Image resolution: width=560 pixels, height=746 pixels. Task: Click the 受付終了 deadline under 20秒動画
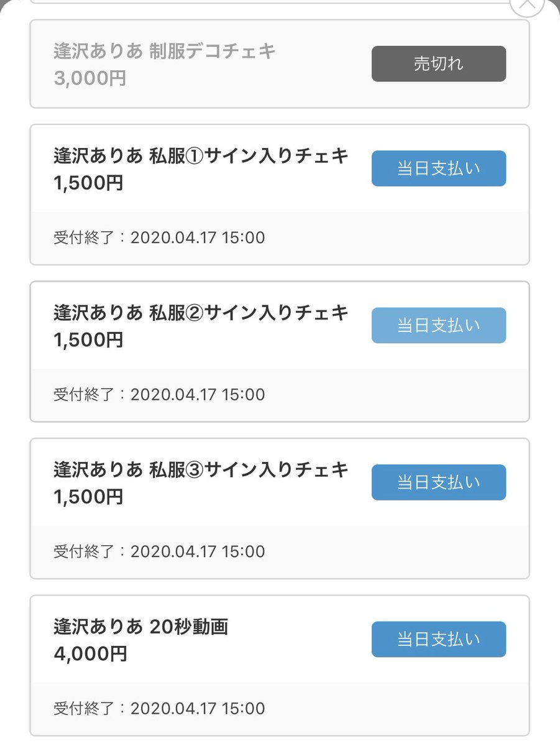coord(159,708)
